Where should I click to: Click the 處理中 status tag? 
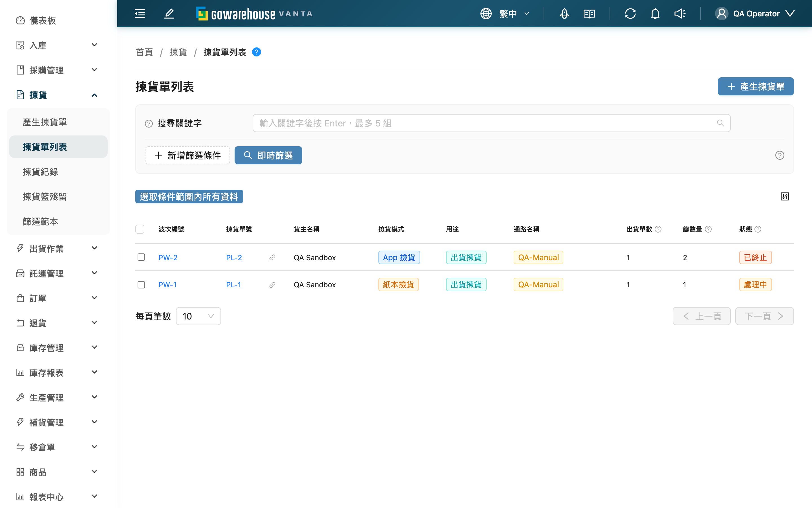tap(755, 284)
